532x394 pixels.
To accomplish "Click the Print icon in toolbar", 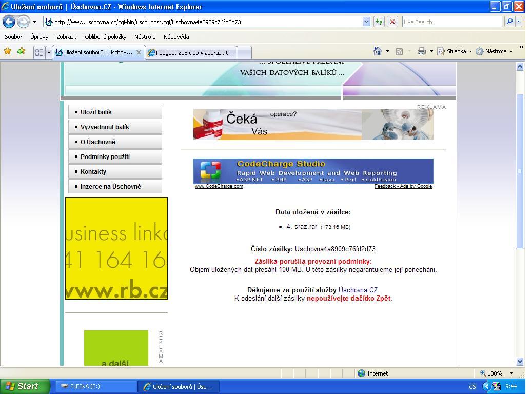I will [x=421, y=51].
